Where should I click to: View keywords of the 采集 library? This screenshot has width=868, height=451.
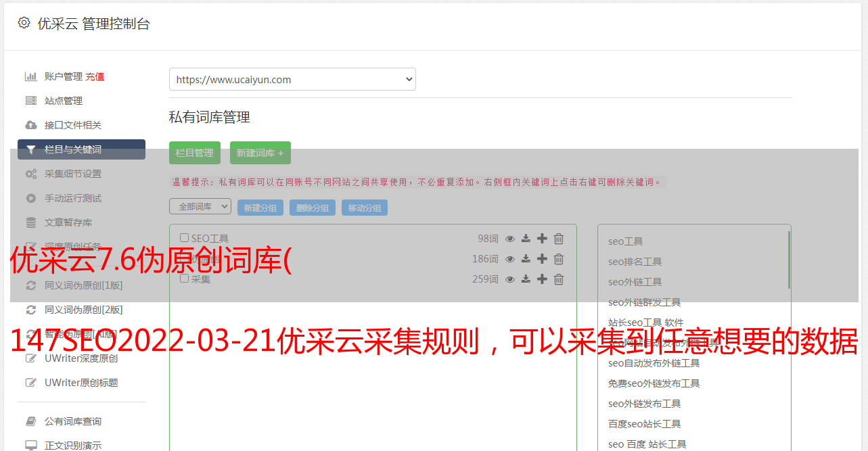pos(510,279)
